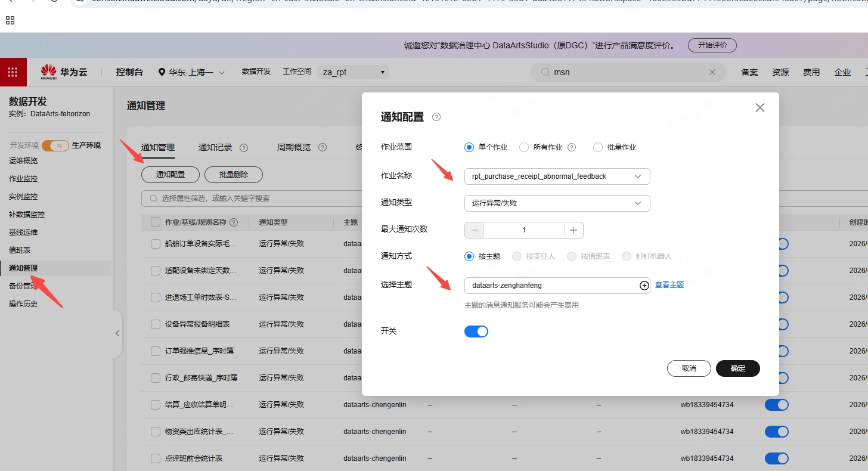This screenshot has width=868, height=471.
Task: Click the apps grid icon in bookmarks bar
Action: click(x=10, y=21)
